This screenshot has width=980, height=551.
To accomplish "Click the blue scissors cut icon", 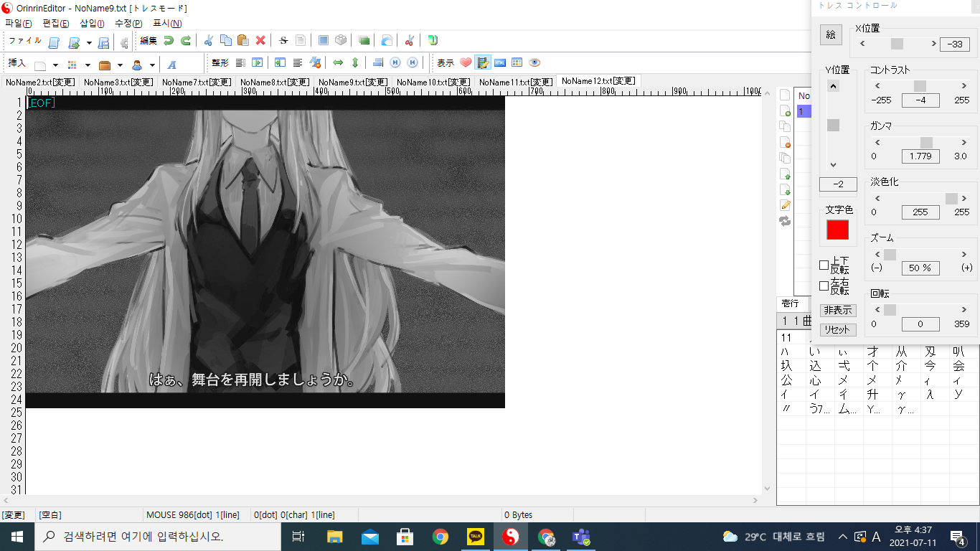I will pyautogui.click(x=209, y=41).
